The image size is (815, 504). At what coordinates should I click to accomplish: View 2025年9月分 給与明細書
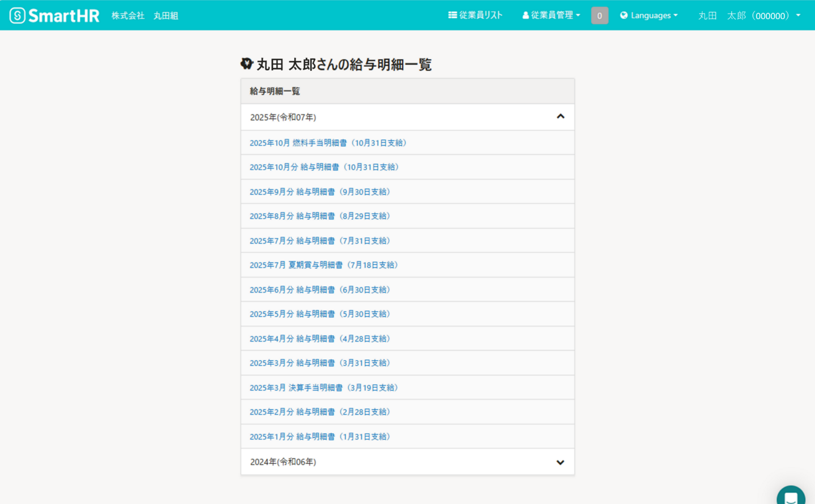[x=320, y=192]
